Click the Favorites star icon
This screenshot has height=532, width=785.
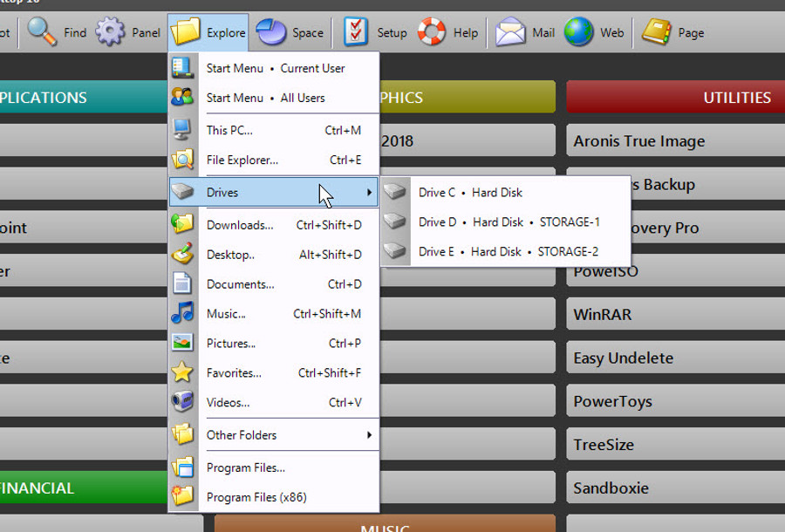pos(182,372)
